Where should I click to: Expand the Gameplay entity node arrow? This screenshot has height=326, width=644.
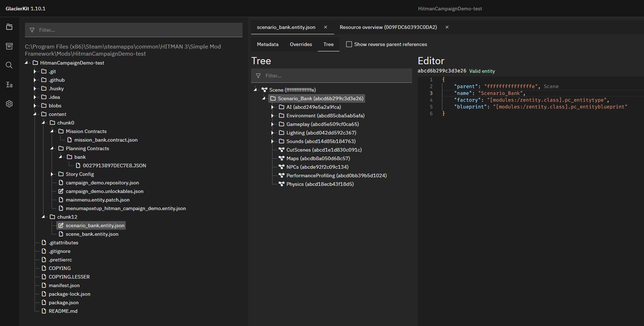(272, 124)
